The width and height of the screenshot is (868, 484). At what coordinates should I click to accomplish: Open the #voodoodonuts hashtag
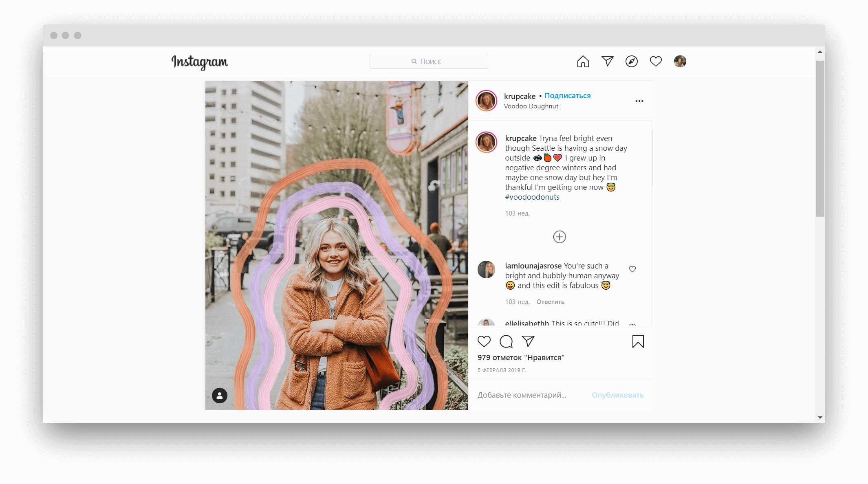tap(532, 197)
